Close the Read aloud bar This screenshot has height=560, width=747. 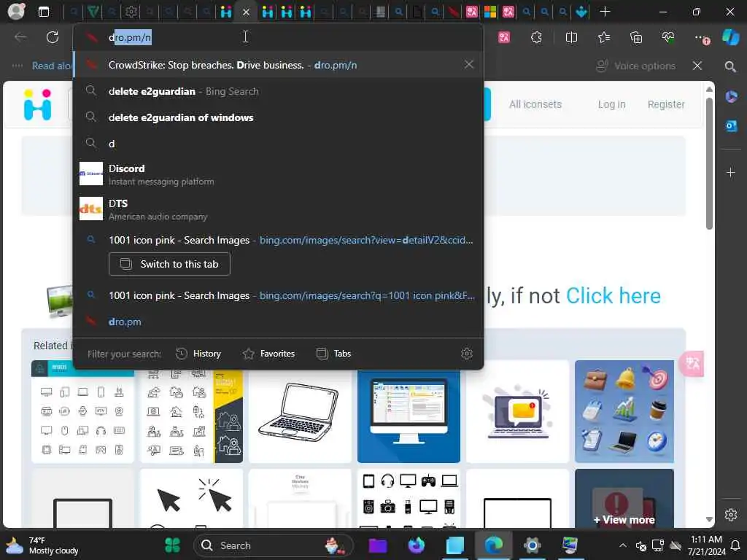[697, 66]
